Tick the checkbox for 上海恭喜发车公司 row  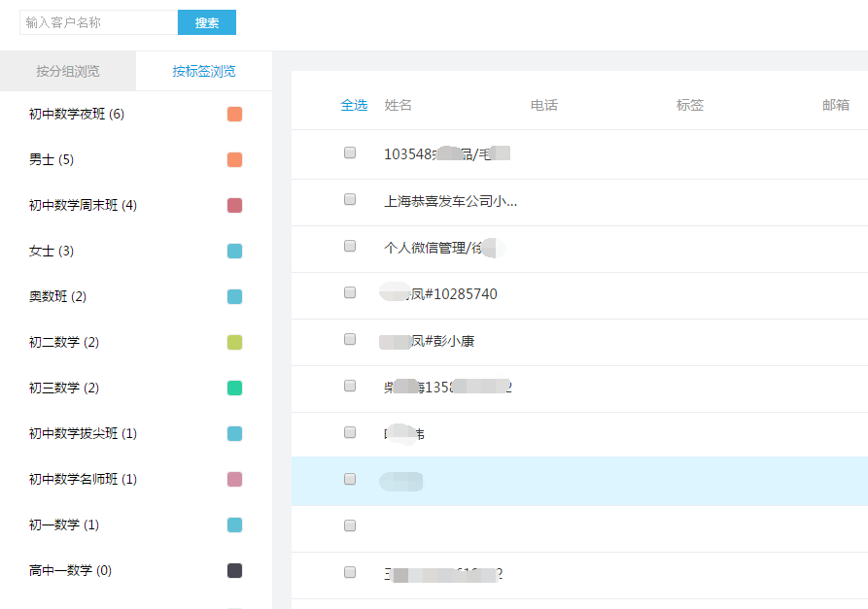[x=350, y=199]
